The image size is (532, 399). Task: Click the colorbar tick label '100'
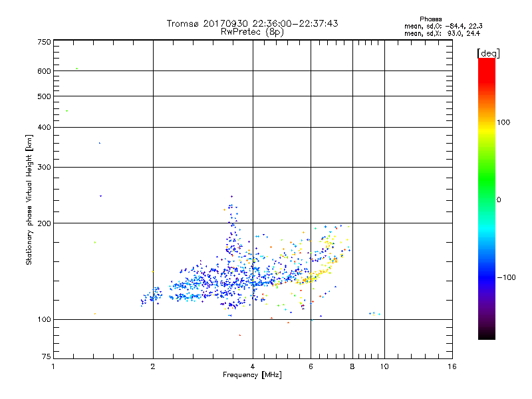pos(503,122)
